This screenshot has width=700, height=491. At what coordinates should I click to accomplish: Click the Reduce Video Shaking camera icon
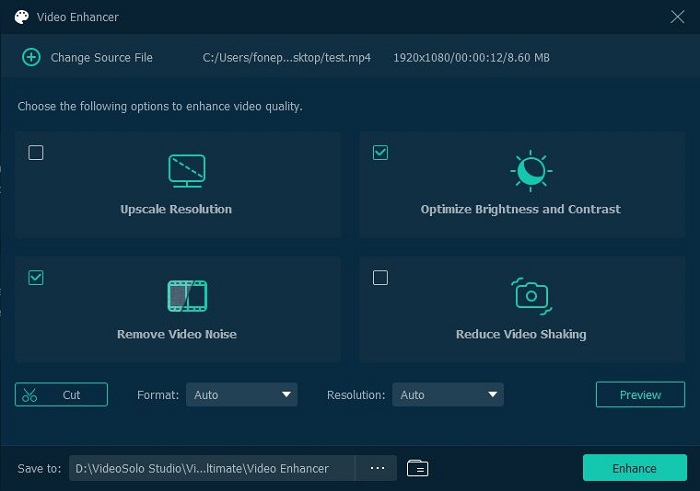(x=529, y=295)
